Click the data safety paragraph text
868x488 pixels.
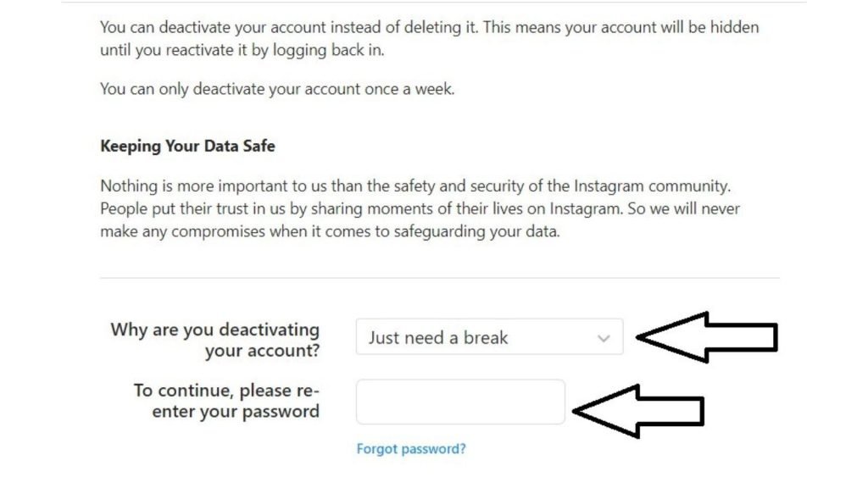(424, 208)
